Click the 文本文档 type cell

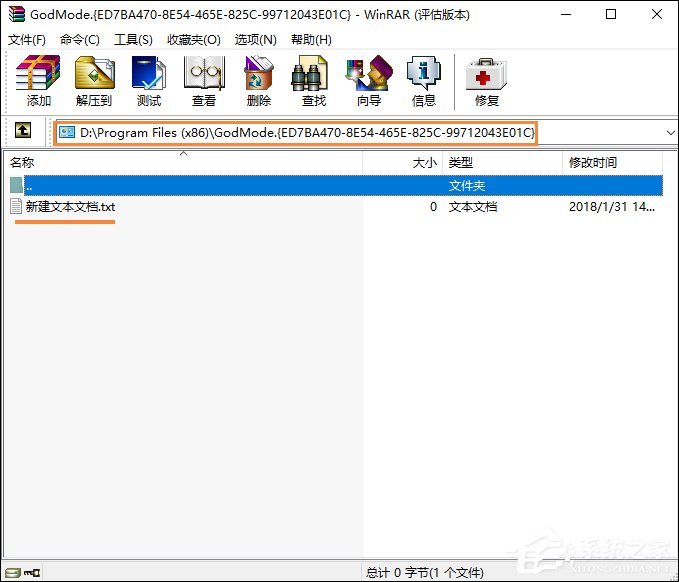coord(472,207)
